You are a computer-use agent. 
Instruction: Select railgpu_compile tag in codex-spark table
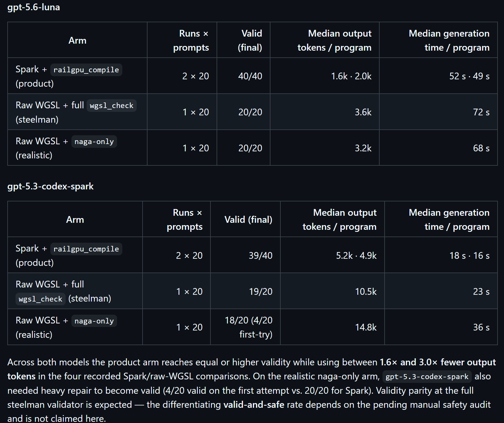pos(86,249)
